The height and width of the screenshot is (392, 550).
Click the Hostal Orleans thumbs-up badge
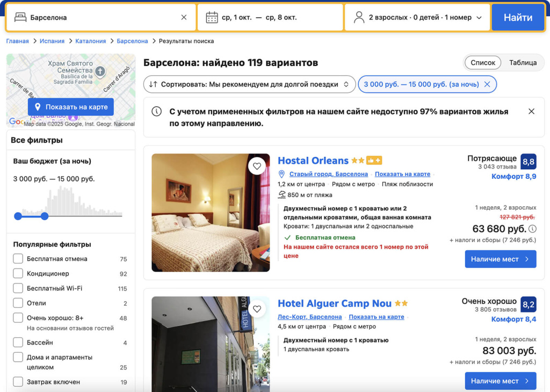coord(374,161)
